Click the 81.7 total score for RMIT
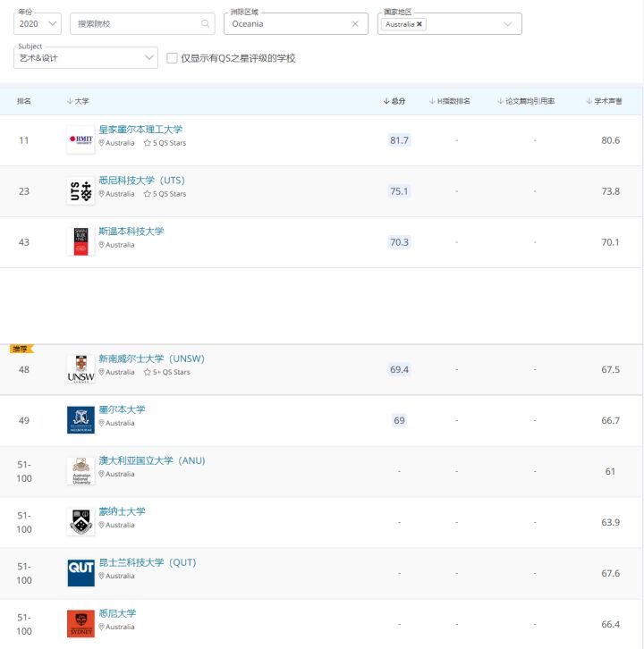Viewport: 644px width, 649px height. click(399, 140)
